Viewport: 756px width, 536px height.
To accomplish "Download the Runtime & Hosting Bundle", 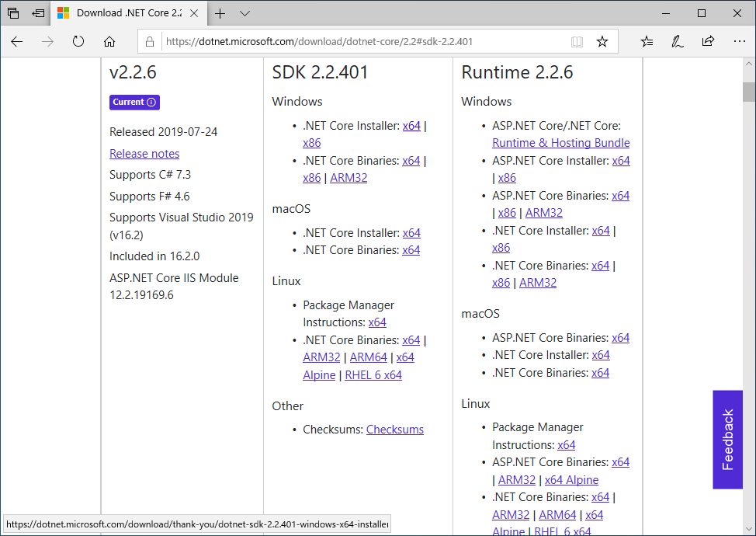I will [560, 142].
